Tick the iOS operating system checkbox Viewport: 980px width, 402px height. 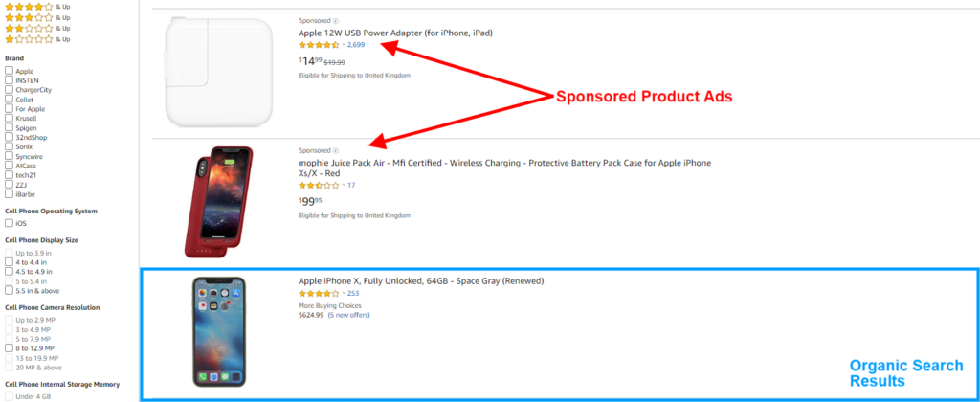click(9, 223)
